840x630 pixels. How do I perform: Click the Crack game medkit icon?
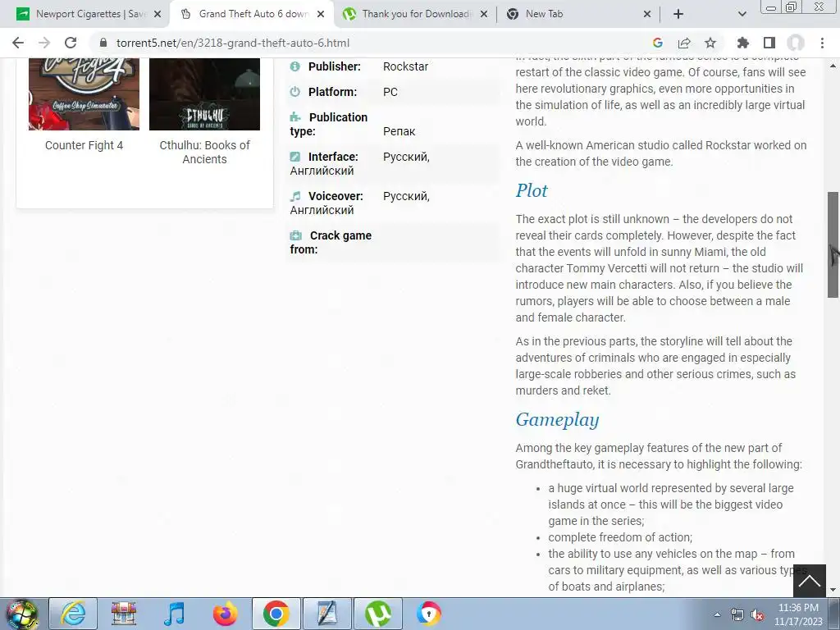(295, 235)
